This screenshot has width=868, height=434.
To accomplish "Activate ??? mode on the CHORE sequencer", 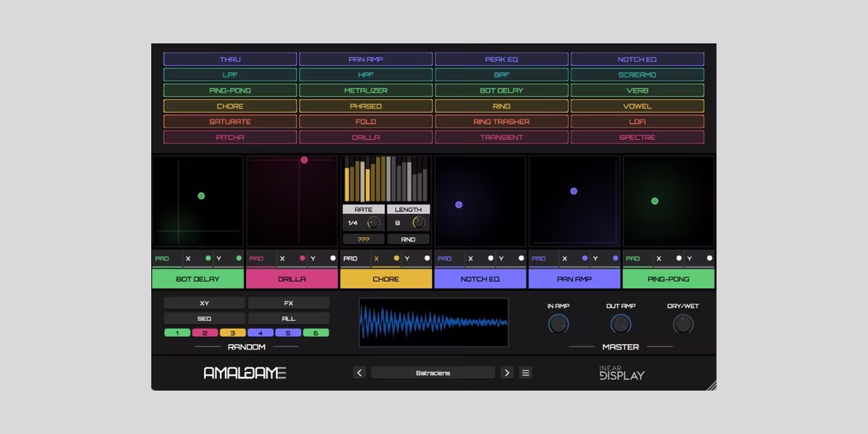I will point(364,238).
